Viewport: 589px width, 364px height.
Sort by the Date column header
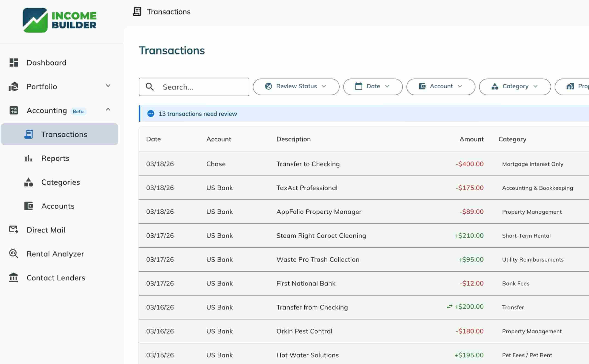tap(153, 139)
